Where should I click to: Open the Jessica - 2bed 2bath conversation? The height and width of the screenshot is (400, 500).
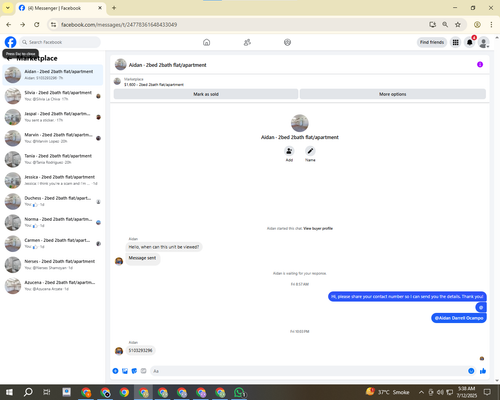click(53, 180)
